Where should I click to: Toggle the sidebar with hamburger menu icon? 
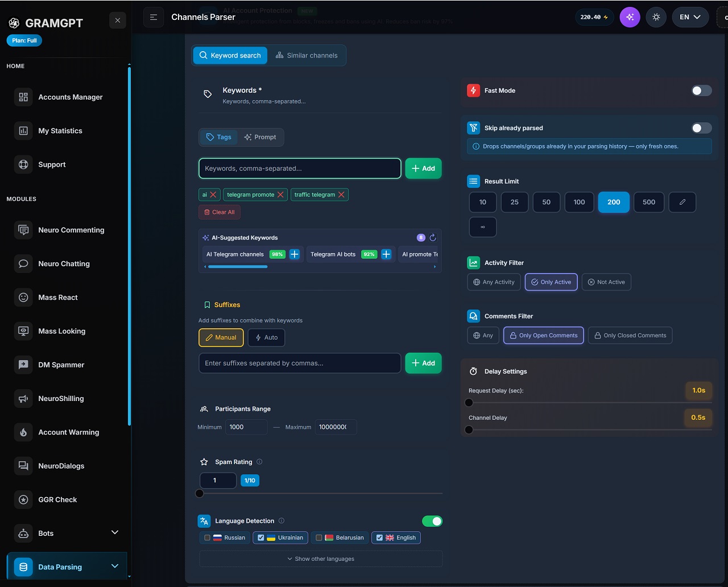[154, 17]
